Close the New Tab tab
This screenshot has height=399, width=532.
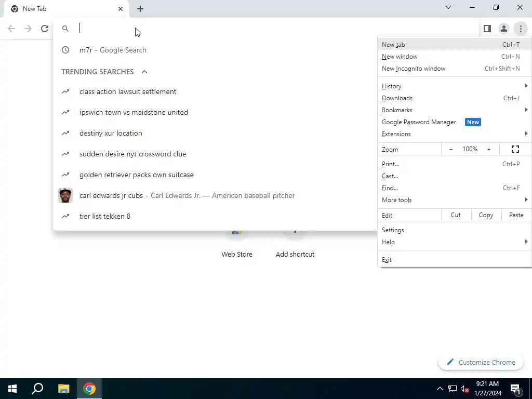pyautogui.click(x=121, y=9)
